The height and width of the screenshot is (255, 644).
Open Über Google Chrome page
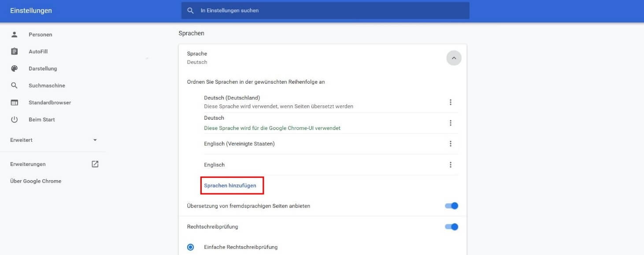36,181
